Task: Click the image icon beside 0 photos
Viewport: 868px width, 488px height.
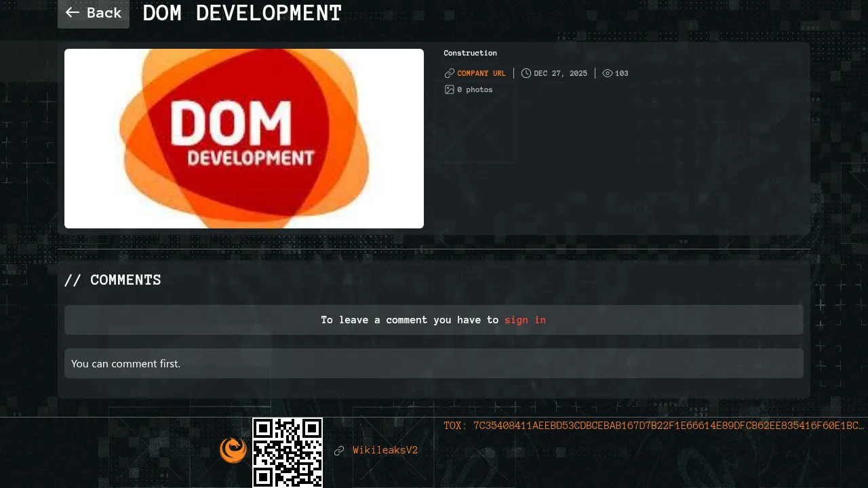Action: [449, 89]
